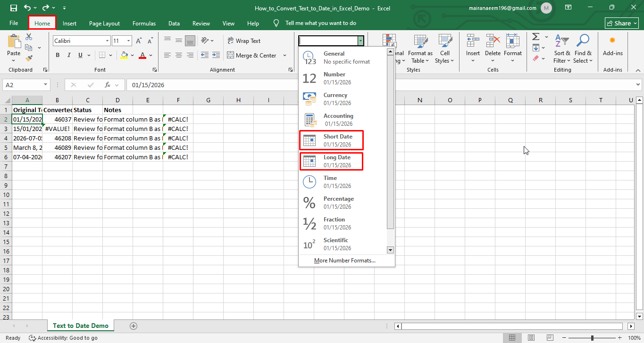This screenshot has width=644, height=343.
Task: Click the Copy icon in Clipboard group
Action: pyautogui.click(x=29, y=48)
